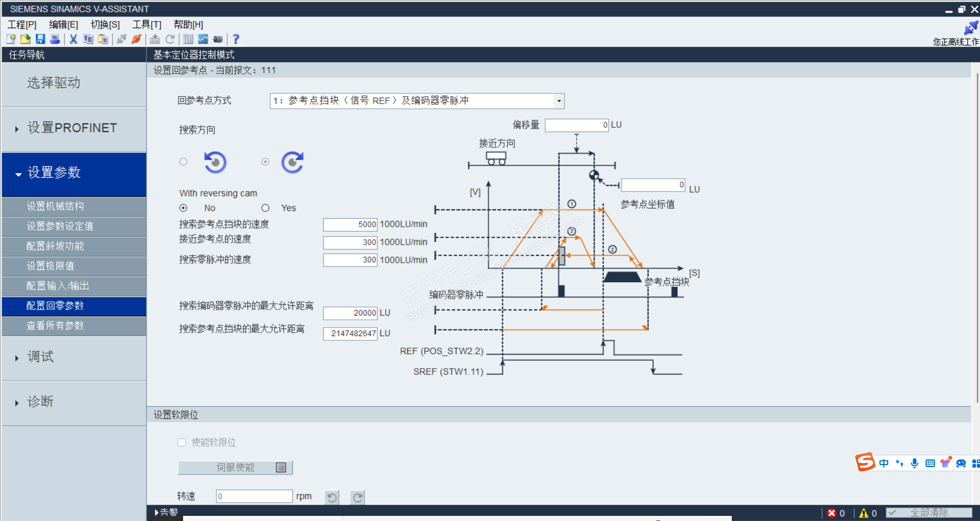The height and width of the screenshot is (521, 980).
Task: Click the Sogou toolbox grid icon
Action: point(975,463)
